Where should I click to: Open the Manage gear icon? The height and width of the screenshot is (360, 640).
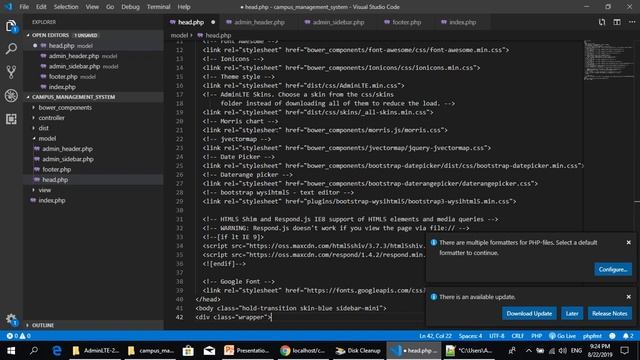pos(11,319)
